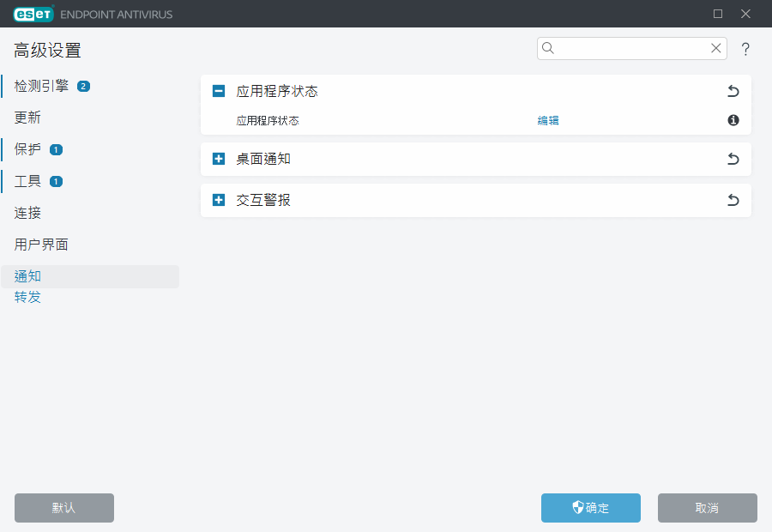Viewport: 772px width, 532px height.
Task: Expand the 交互警报 section
Action: pos(219,200)
